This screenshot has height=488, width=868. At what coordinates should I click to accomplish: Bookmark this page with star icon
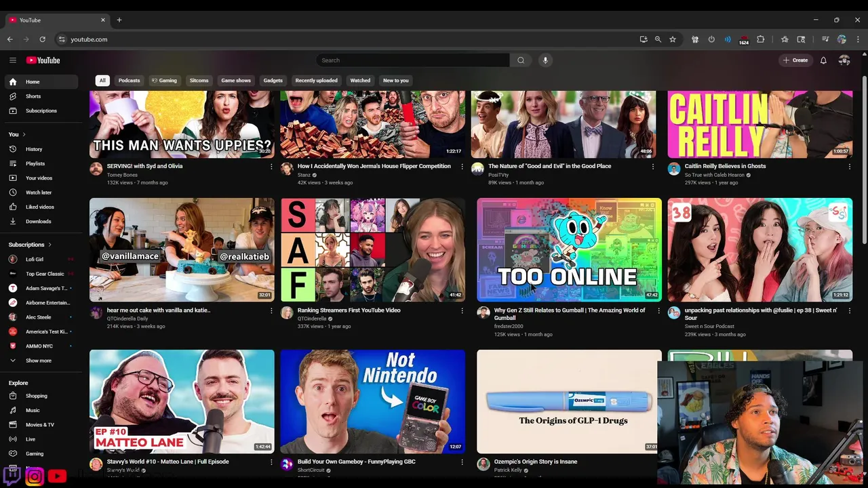[x=673, y=39]
